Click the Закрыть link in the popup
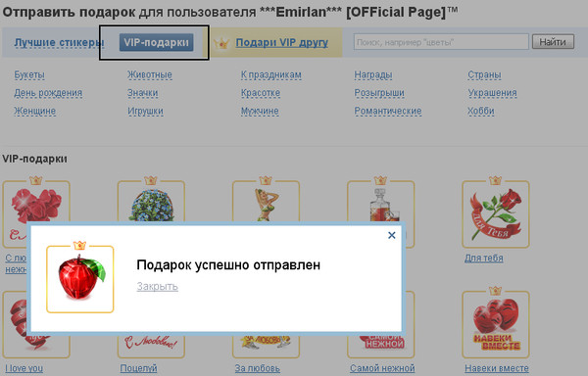The image size is (588, 376). pyautogui.click(x=157, y=287)
